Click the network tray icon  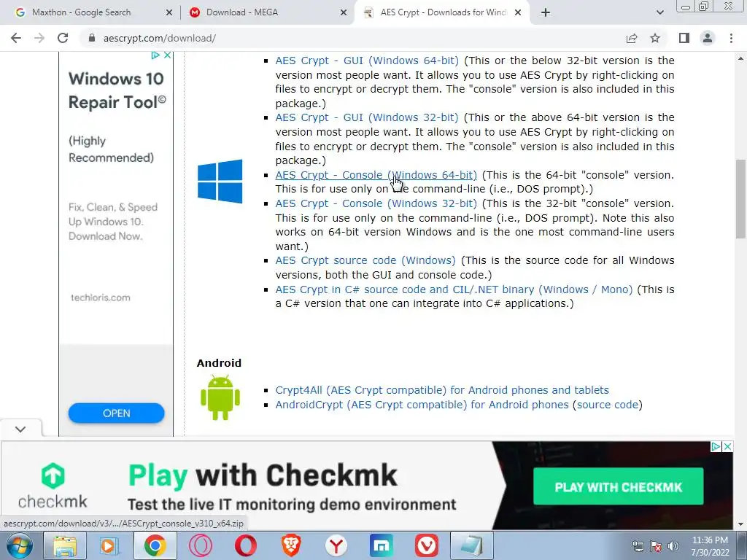pos(638,546)
